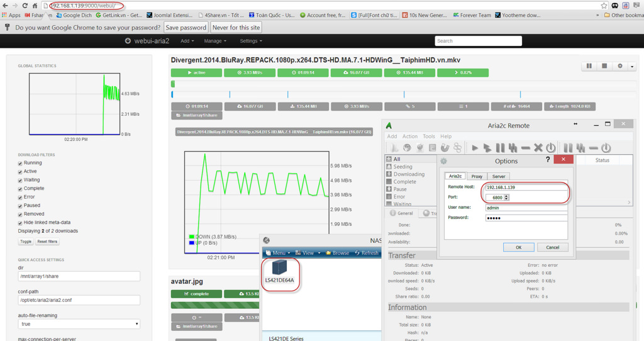
Task: Increase Port value using the spinner
Action: point(507,196)
